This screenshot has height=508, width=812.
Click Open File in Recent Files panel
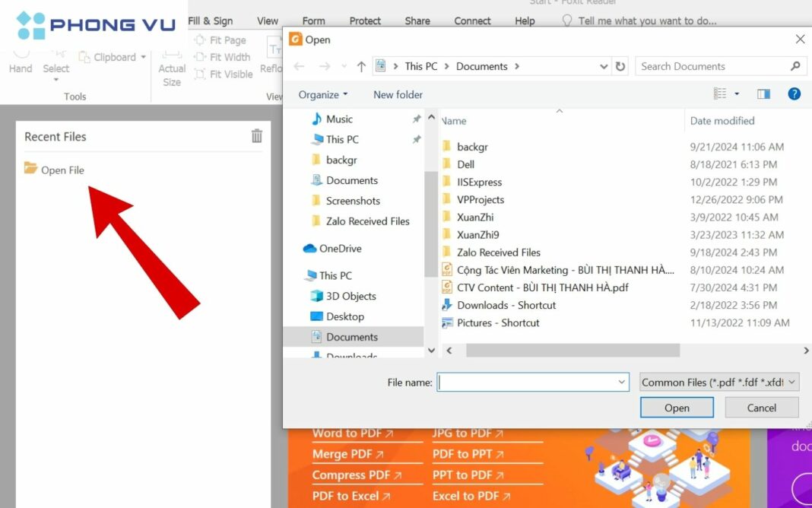pyautogui.click(x=54, y=170)
